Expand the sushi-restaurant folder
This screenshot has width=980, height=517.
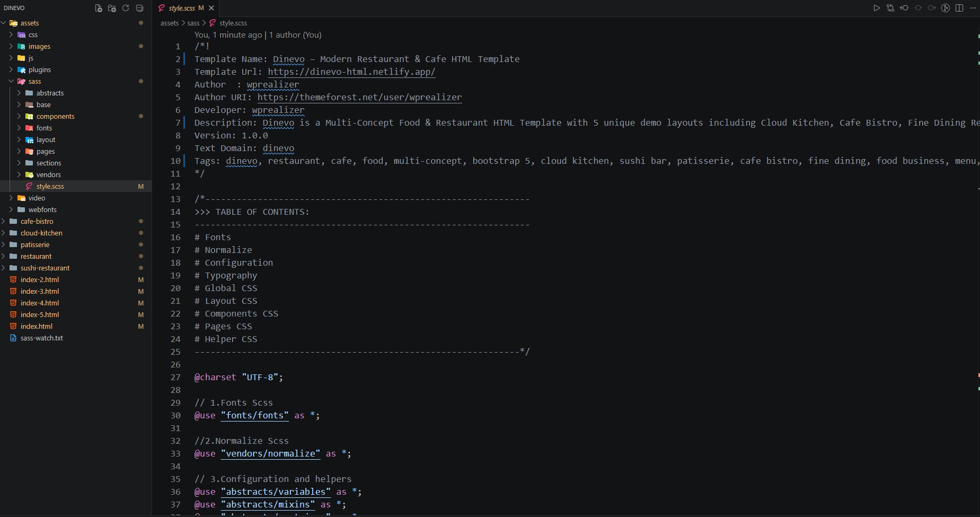pyautogui.click(x=76, y=268)
